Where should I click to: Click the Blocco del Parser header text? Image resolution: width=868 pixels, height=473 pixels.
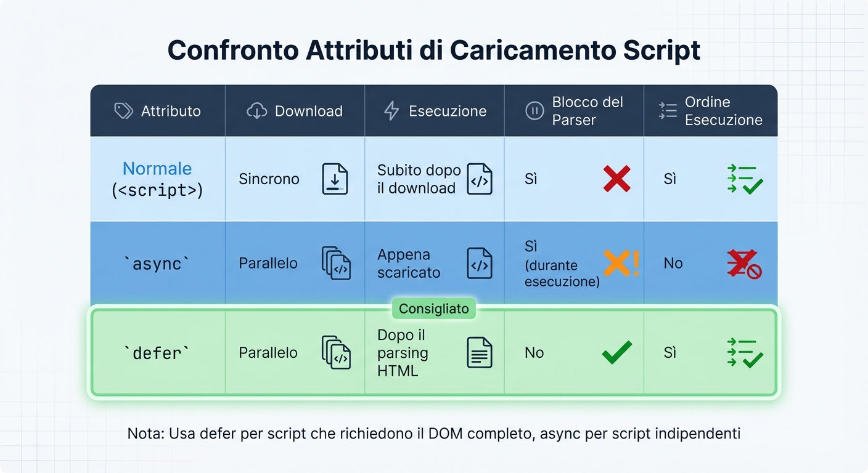click(588, 111)
